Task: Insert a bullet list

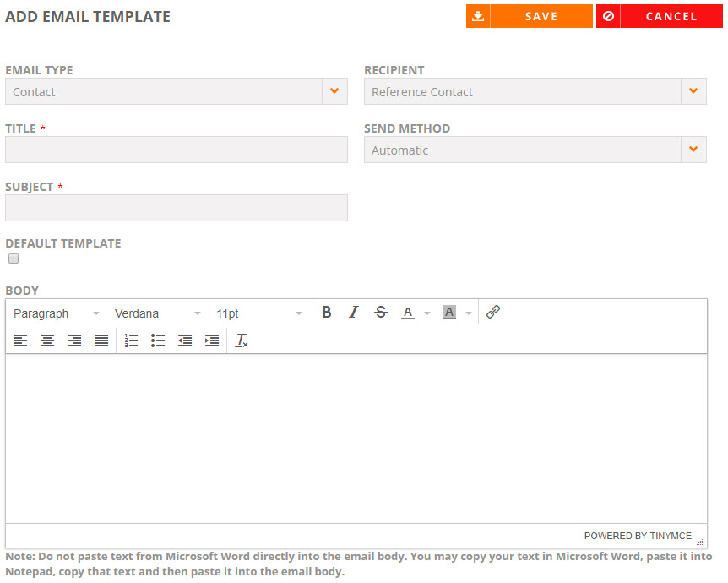Action: [x=158, y=341]
